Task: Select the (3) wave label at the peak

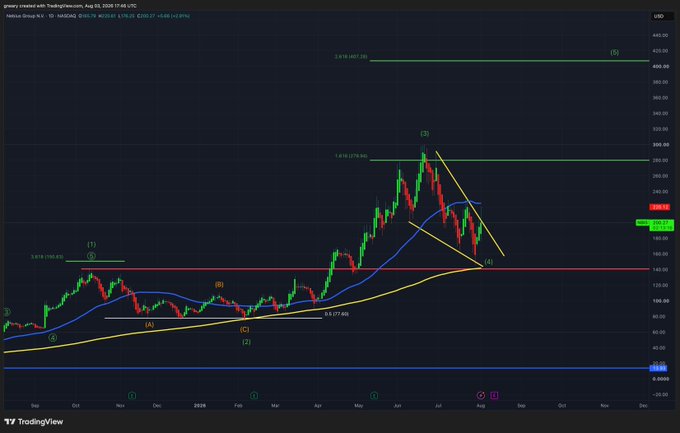Action: point(425,134)
